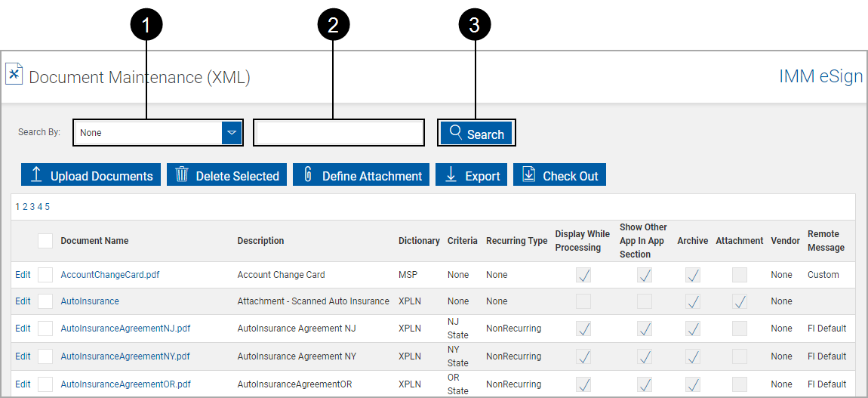
Task: Open the AutoInsurance document link
Action: point(90,301)
